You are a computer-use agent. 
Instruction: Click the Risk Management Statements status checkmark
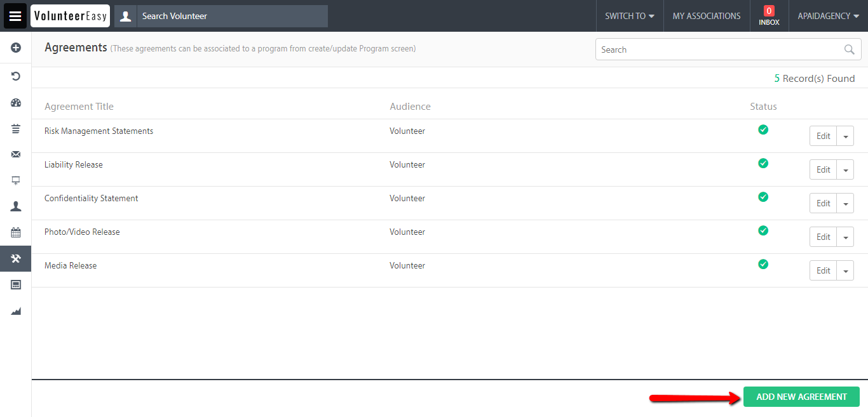tap(763, 129)
